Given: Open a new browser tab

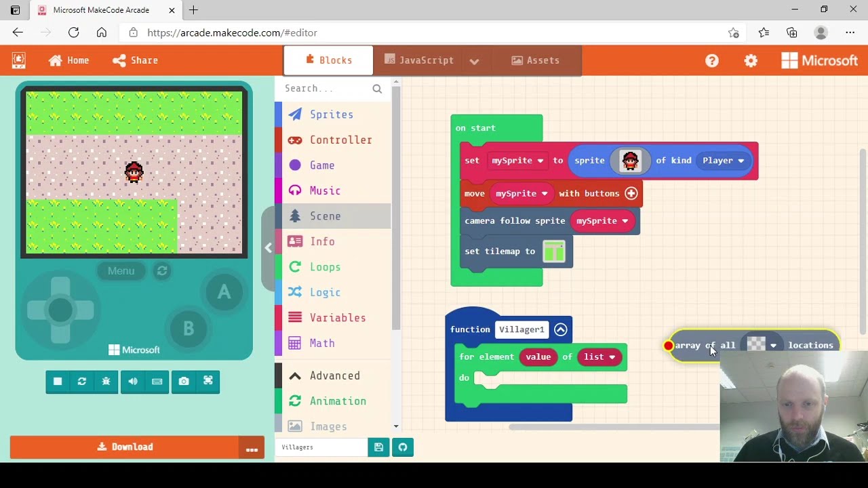Looking at the screenshot, I should coord(193,10).
